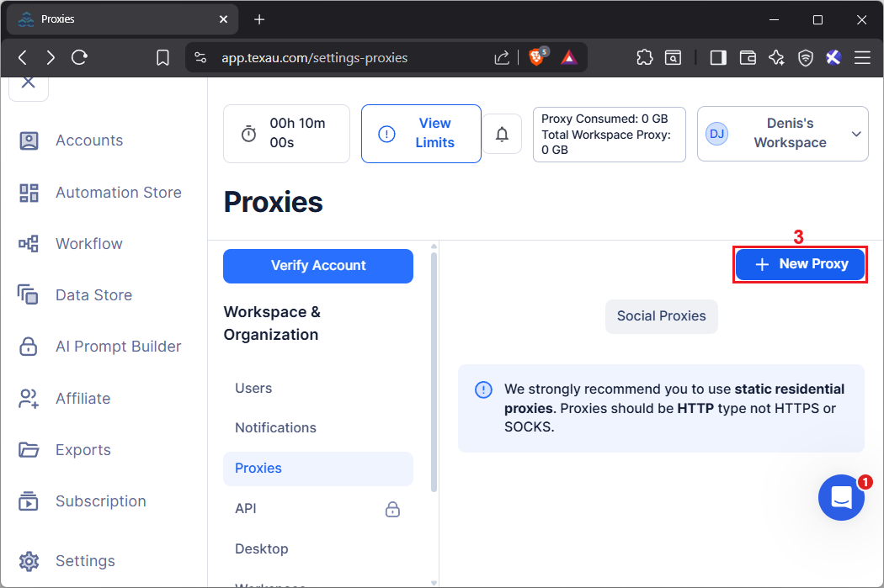
Task: Click the settings panel vertical scrollbar
Action: (434, 370)
